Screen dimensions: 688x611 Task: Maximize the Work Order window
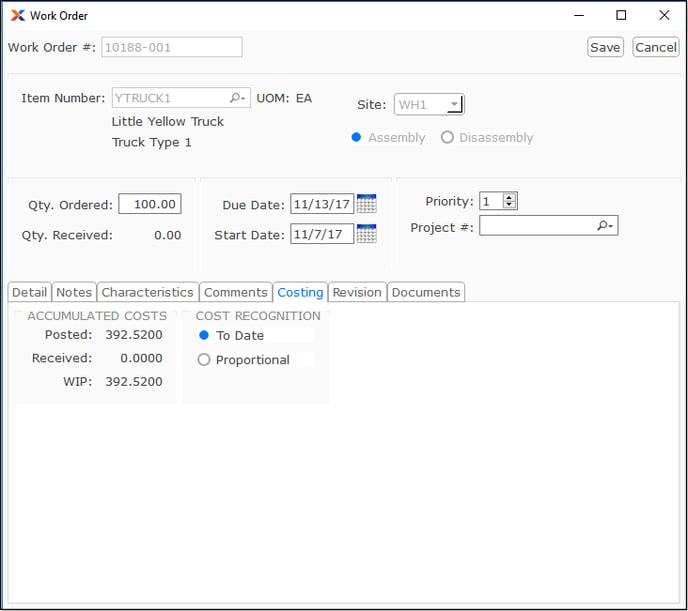click(621, 16)
